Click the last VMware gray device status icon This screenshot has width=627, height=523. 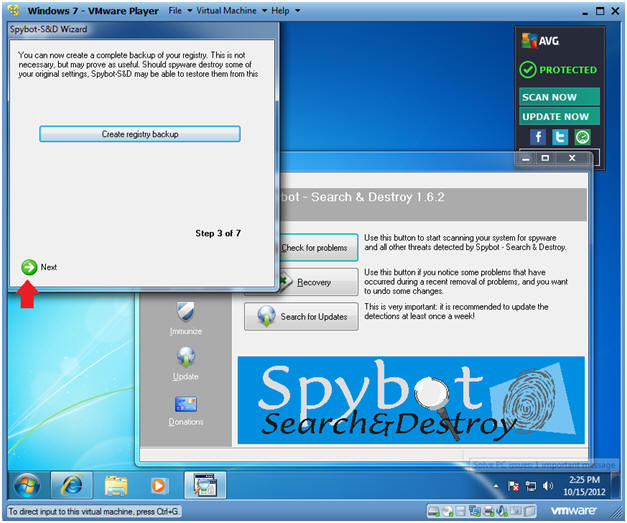529,511
